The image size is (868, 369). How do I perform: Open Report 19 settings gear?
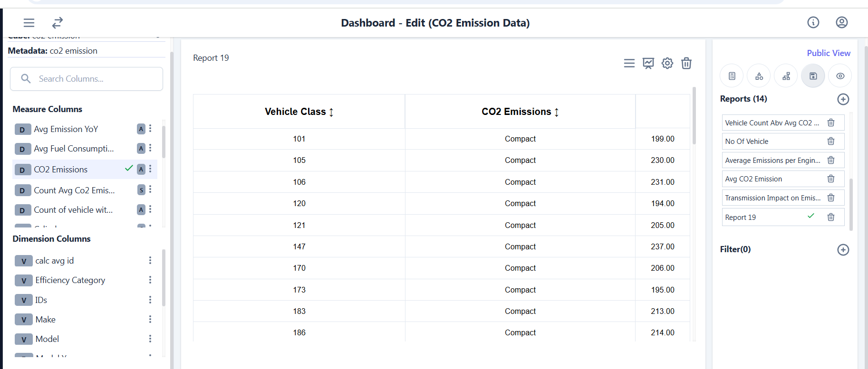coord(667,63)
